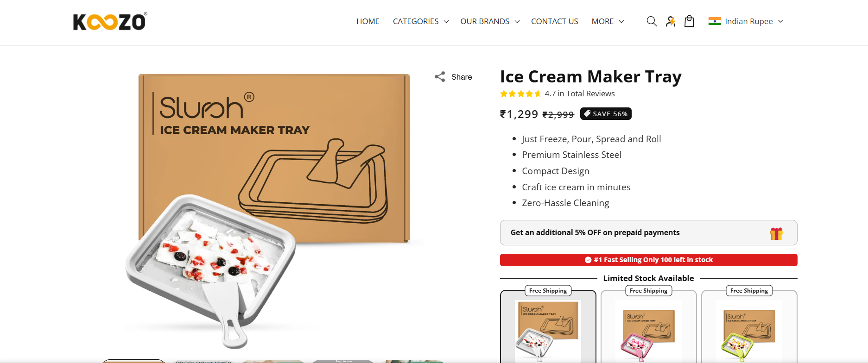Click the additional 5% OFF prepaid banner

tap(649, 233)
